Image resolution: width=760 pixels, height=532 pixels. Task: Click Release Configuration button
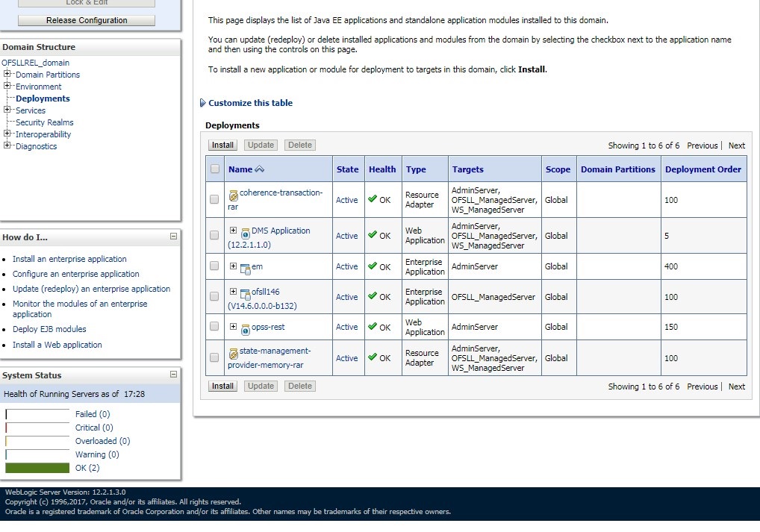[87, 20]
